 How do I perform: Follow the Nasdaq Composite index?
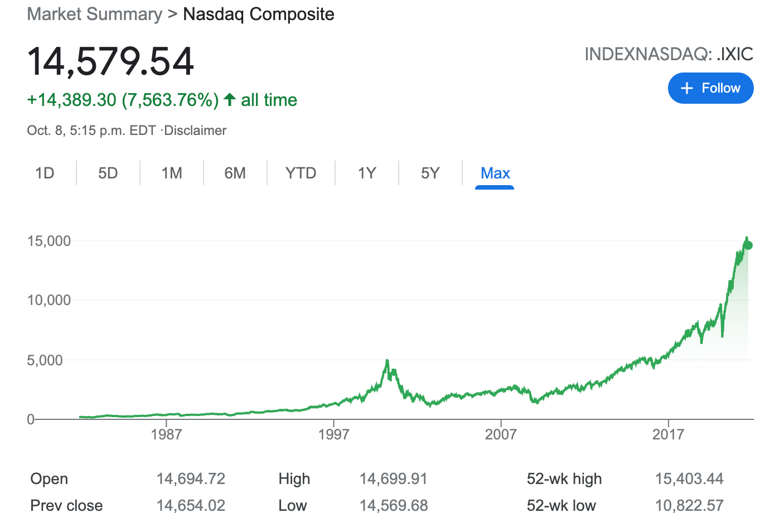click(711, 88)
